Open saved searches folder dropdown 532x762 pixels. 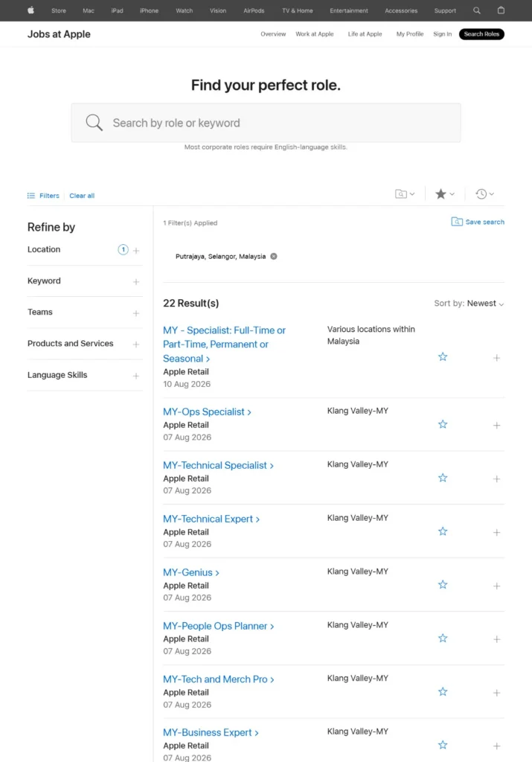click(405, 194)
